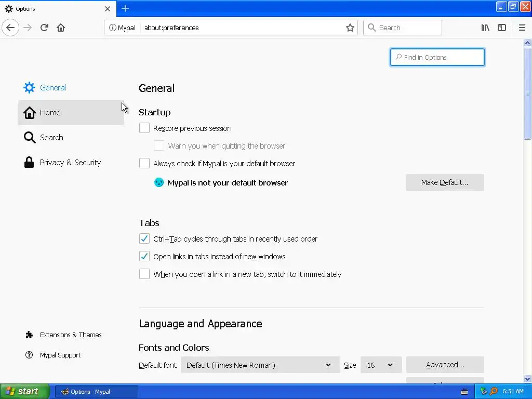This screenshot has width=532, height=399.
Task: Toggle Warn you when quitting the browser
Action: tap(159, 145)
